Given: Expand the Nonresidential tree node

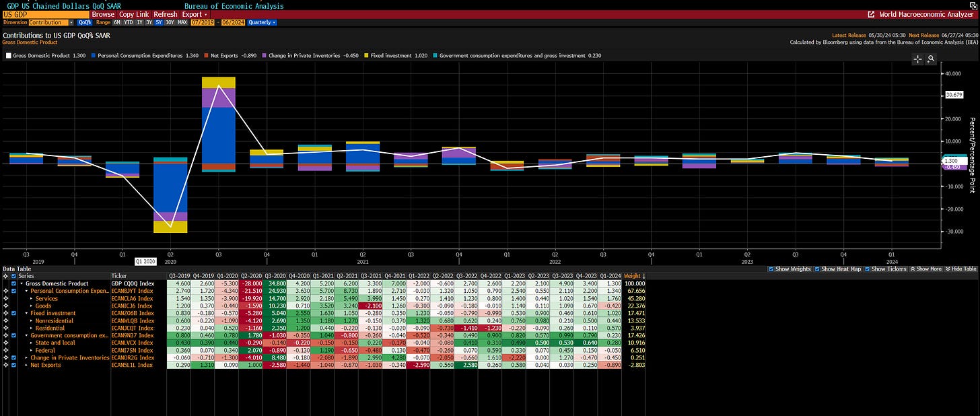Looking at the screenshot, I should pyautogui.click(x=31, y=320).
